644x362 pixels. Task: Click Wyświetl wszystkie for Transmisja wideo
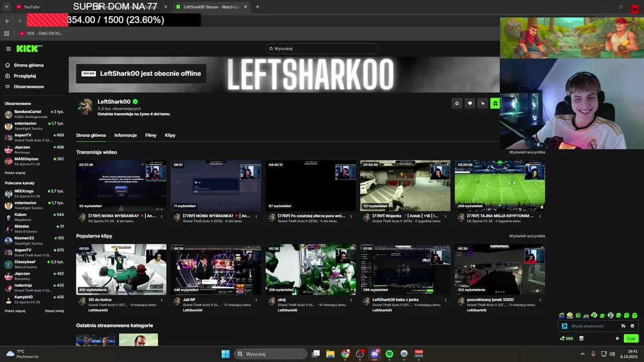coord(527,152)
